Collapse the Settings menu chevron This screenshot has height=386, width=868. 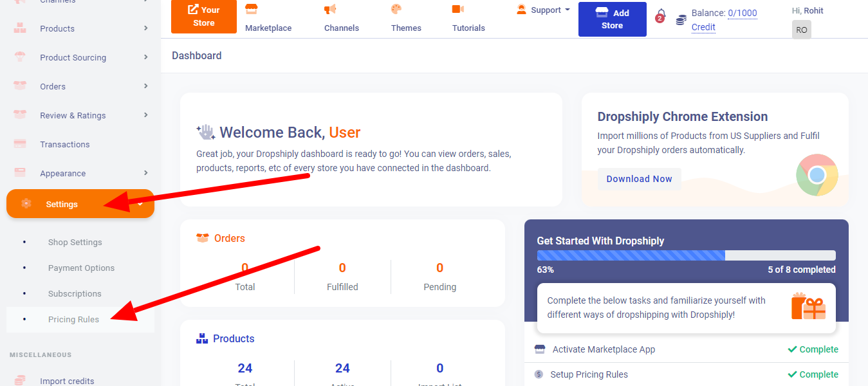(140, 204)
